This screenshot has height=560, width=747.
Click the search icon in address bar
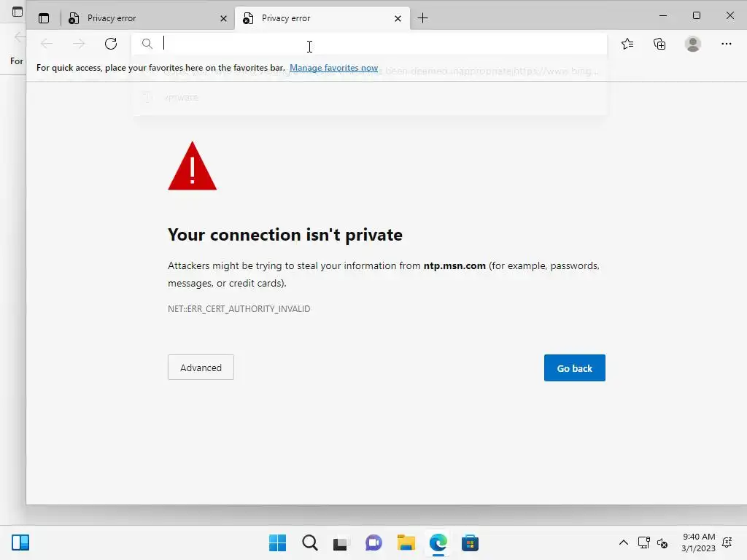pos(147,44)
